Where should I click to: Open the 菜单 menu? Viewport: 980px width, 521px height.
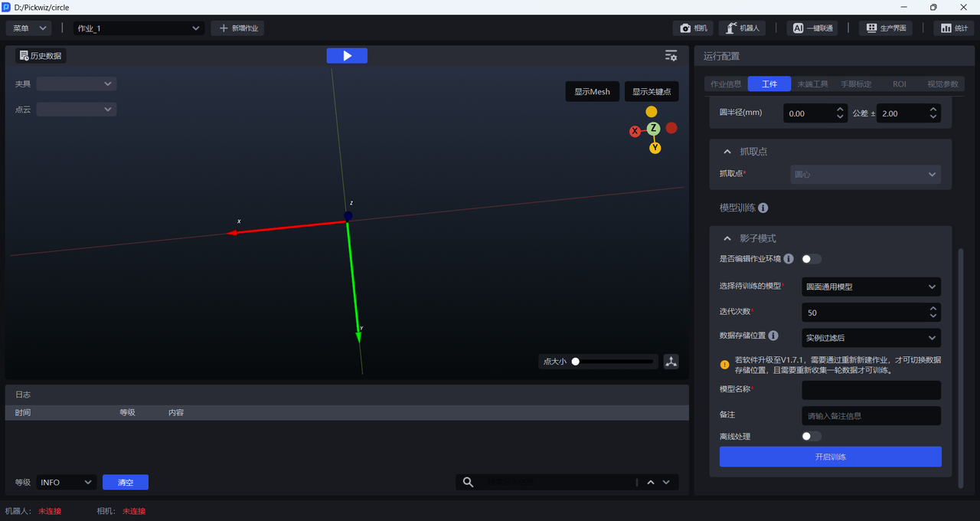click(29, 28)
